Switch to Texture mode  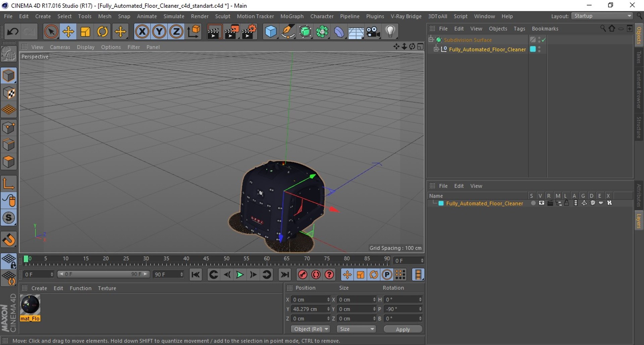tap(9, 93)
